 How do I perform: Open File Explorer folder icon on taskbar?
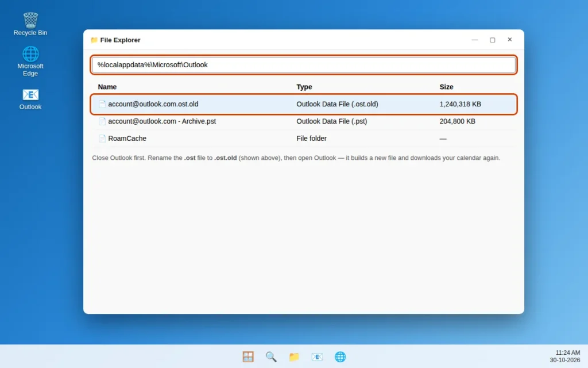294,356
